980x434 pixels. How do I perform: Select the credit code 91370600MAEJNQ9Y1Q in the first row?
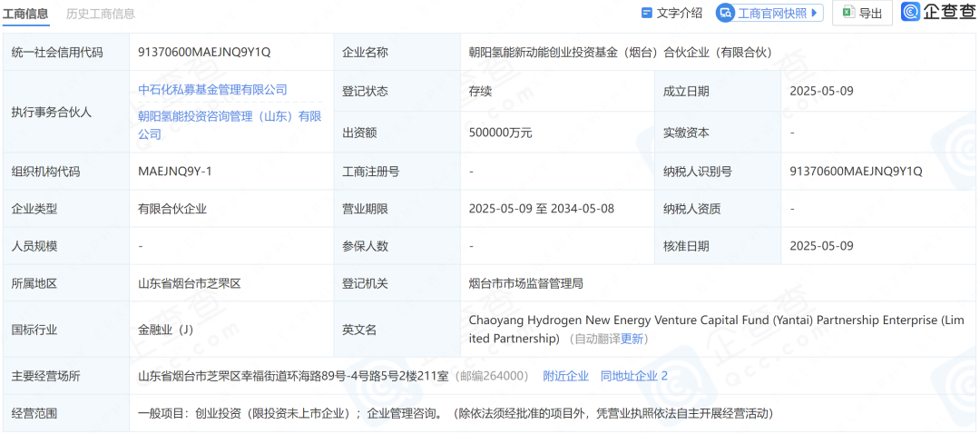(x=204, y=53)
